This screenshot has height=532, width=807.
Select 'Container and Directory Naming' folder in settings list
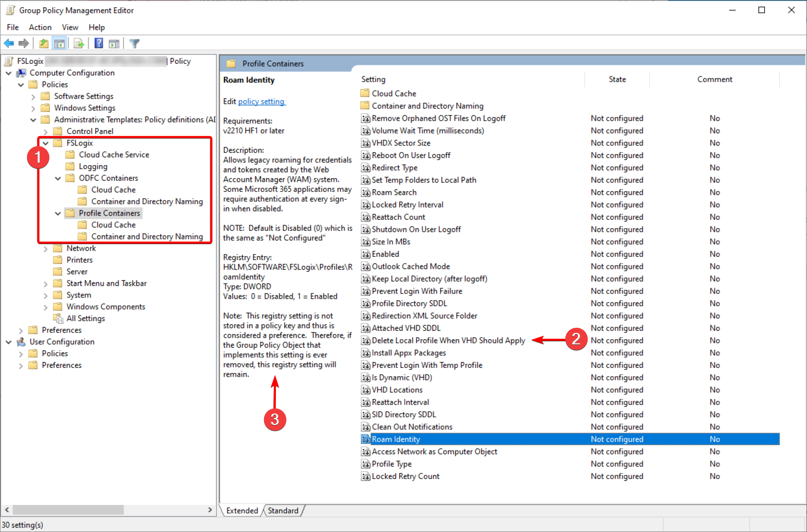tap(428, 106)
